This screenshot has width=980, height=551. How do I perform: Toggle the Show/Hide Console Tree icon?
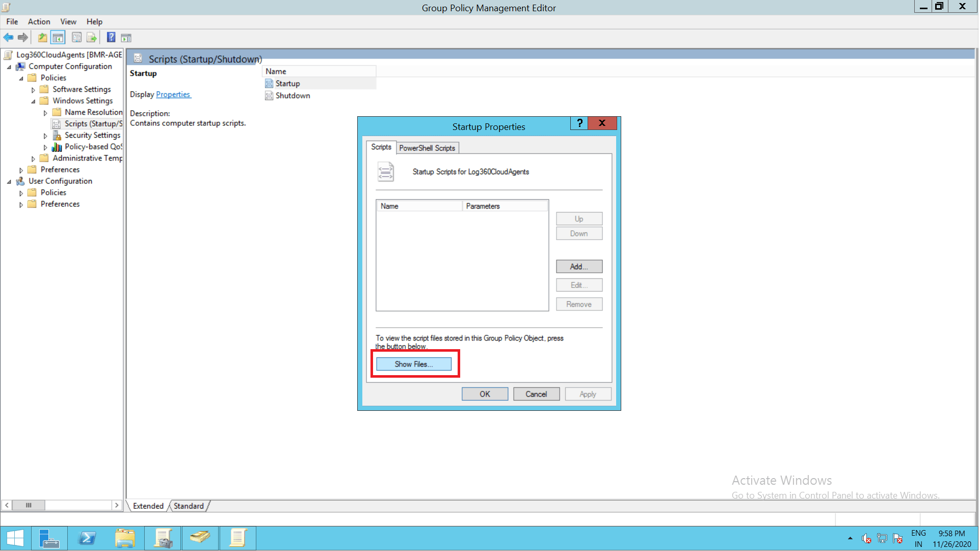pyautogui.click(x=58, y=38)
